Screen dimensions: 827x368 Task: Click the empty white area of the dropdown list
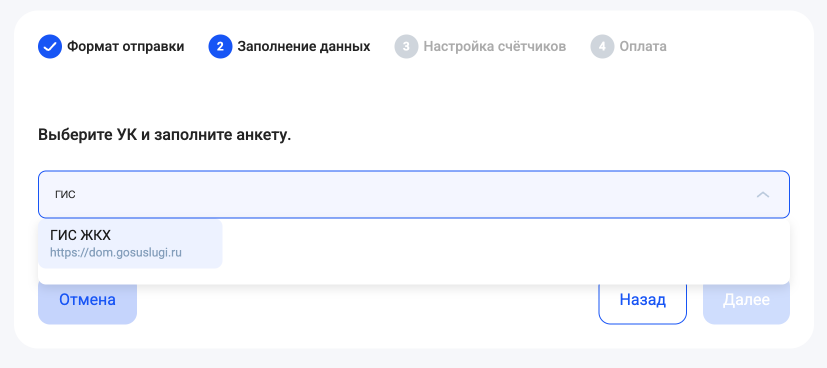coord(505,251)
